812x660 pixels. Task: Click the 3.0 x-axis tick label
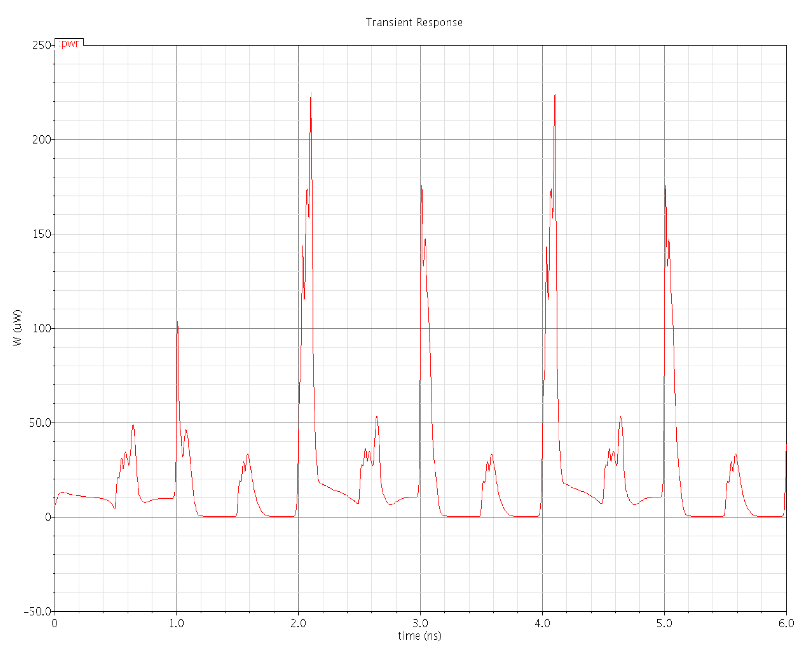420,623
